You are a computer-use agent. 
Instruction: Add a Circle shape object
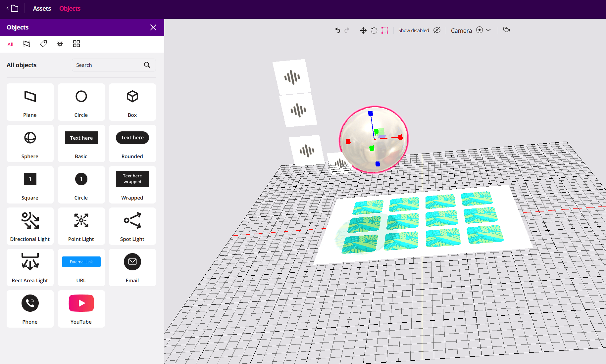(81, 102)
